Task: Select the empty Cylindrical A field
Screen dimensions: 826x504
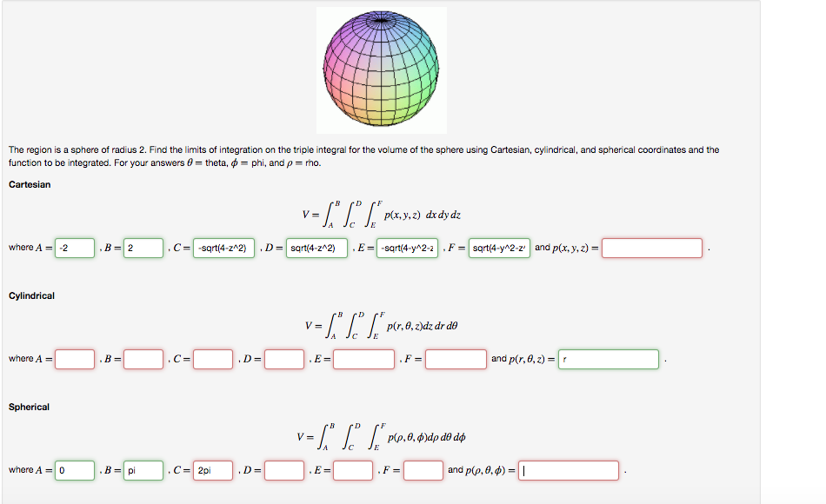Action: pos(74,359)
